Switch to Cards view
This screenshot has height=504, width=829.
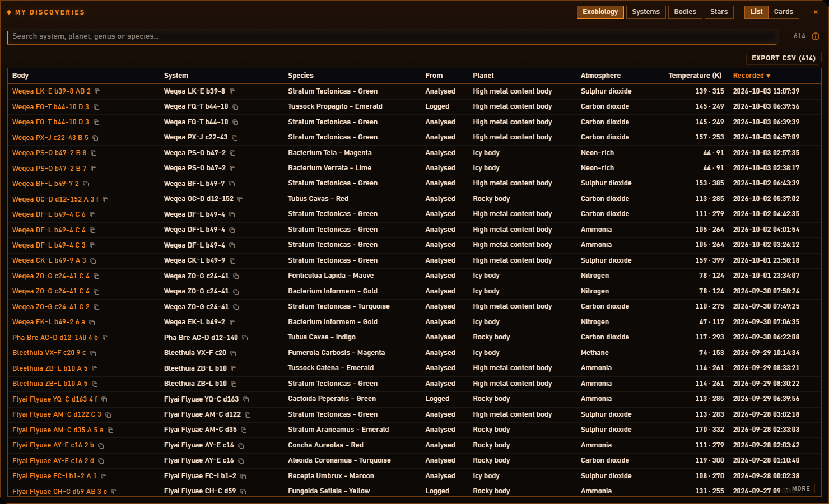click(x=783, y=12)
